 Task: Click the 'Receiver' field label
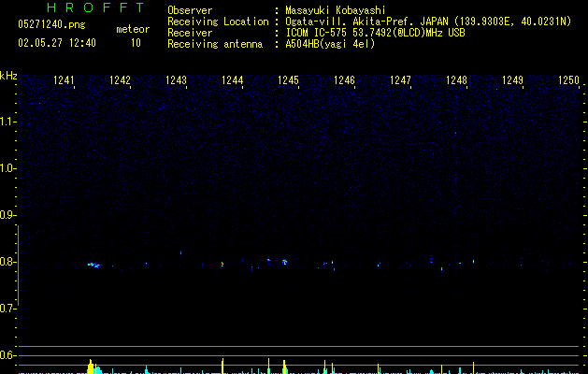190,33
